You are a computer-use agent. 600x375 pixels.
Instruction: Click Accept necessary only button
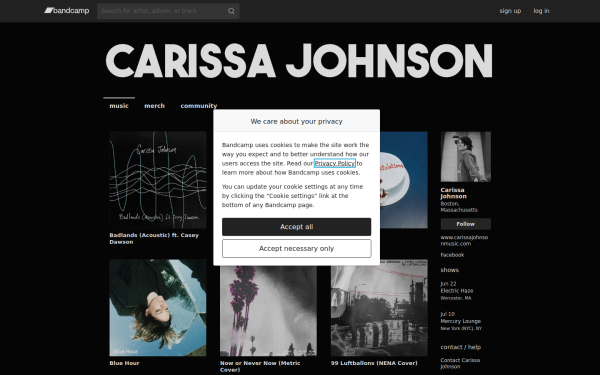tap(297, 249)
